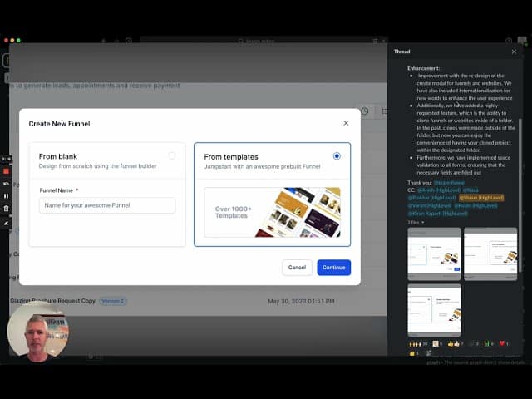Click the Cancel button
Image resolution: width=532 pixels, height=399 pixels.
pos(297,268)
